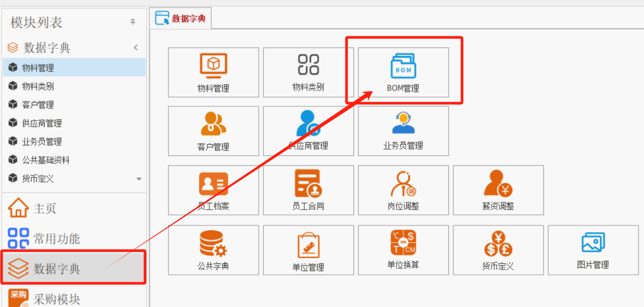Select 供应商管理 in the sidebar list
This screenshot has width=644, height=307.
(x=74, y=123)
